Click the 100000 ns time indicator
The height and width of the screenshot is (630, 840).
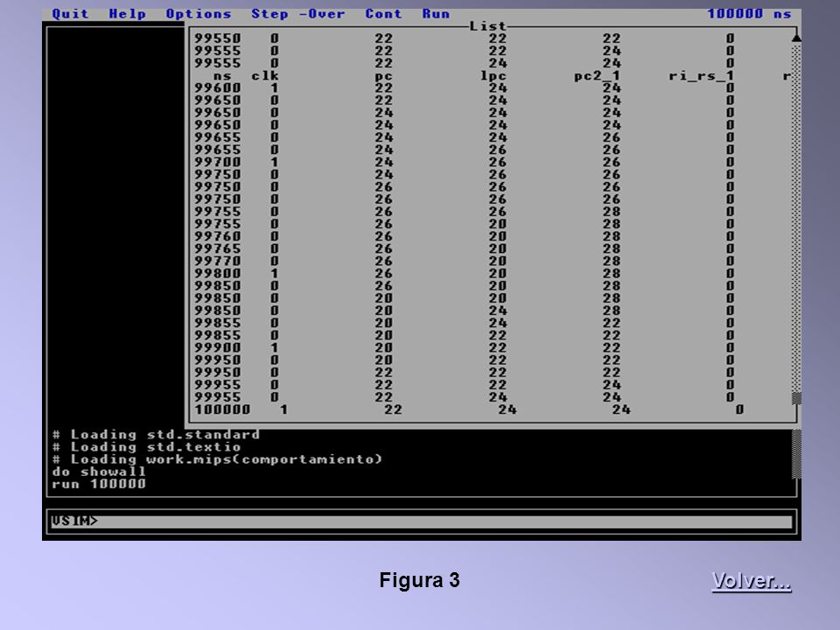[750, 14]
